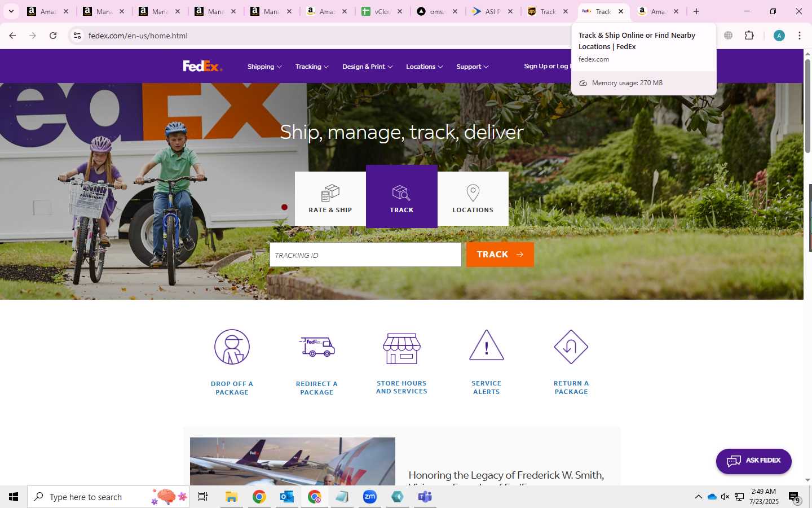812x508 pixels.
Task: Open Microsoft Teams from taskbar
Action: click(x=425, y=497)
